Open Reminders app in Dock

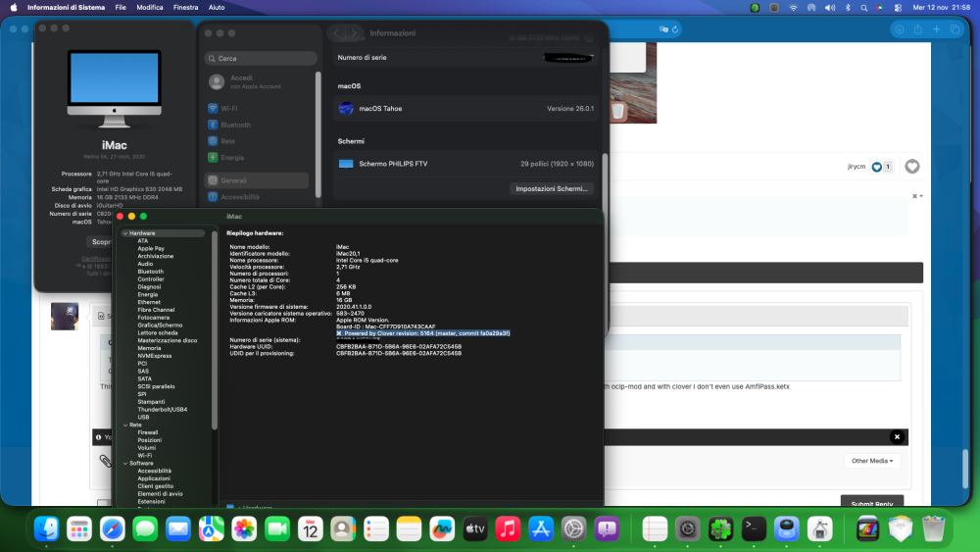coord(375,528)
